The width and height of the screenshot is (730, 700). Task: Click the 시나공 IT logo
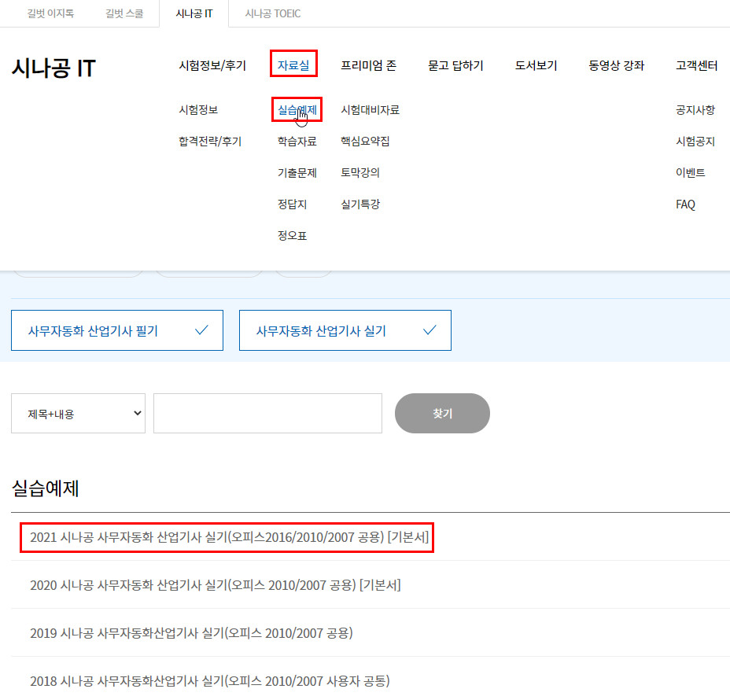(x=53, y=68)
